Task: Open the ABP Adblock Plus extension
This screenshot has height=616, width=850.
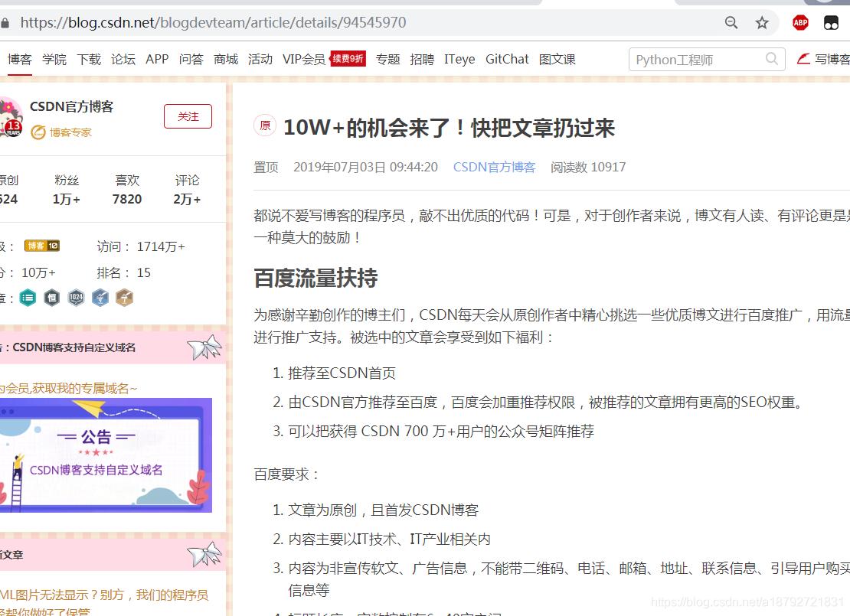Action: click(800, 23)
